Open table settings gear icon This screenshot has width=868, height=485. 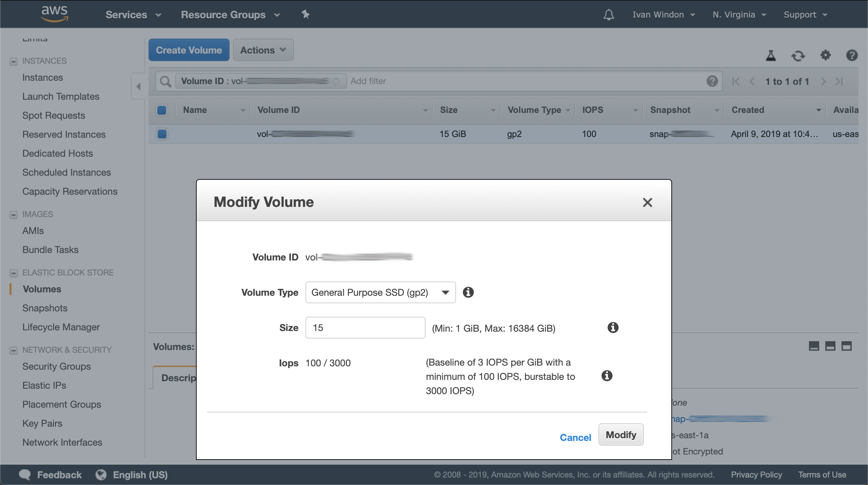point(825,55)
